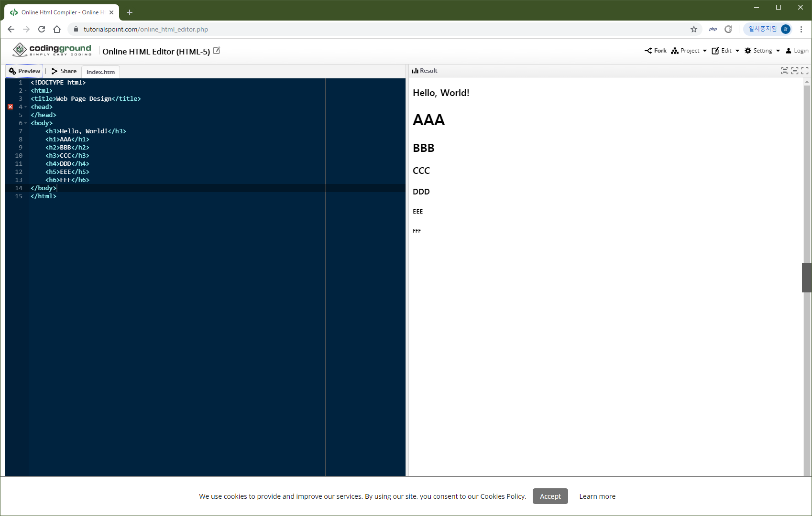The height and width of the screenshot is (516, 812).
Task: Click the Chrome profile button with Korean text
Action: [768, 29]
